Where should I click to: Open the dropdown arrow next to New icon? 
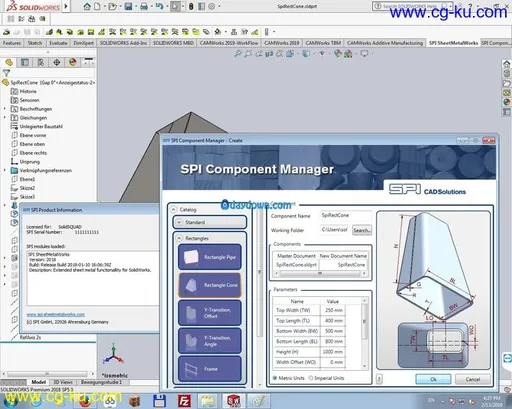pos(104,6)
